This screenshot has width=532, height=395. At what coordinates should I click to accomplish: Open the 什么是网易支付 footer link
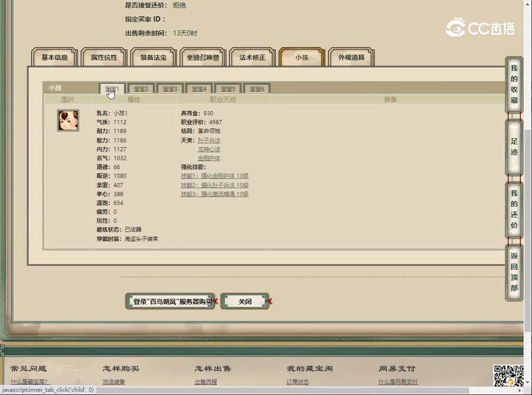pos(398,382)
